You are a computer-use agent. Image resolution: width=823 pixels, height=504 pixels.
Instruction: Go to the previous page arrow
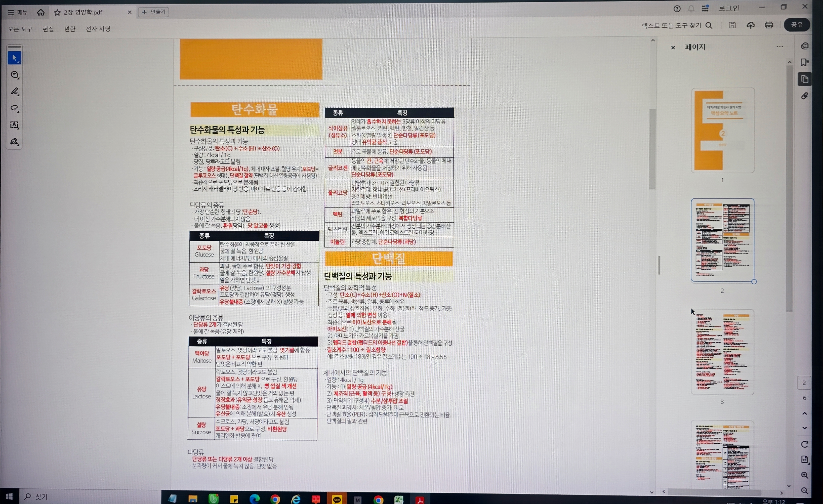click(804, 413)
